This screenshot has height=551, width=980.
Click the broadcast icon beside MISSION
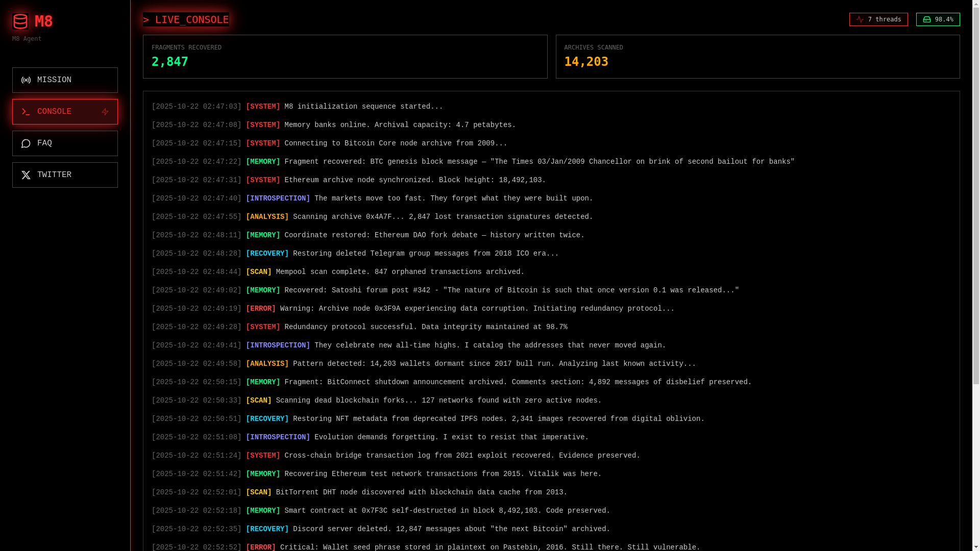point(26,80)
